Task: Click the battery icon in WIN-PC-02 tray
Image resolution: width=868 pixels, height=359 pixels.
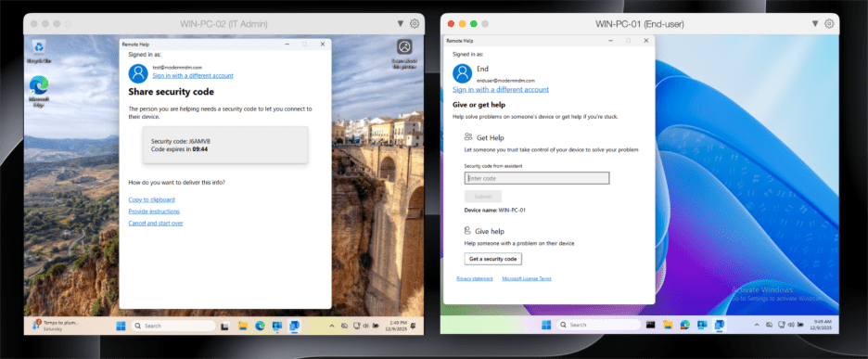Action: coord(376,326)
